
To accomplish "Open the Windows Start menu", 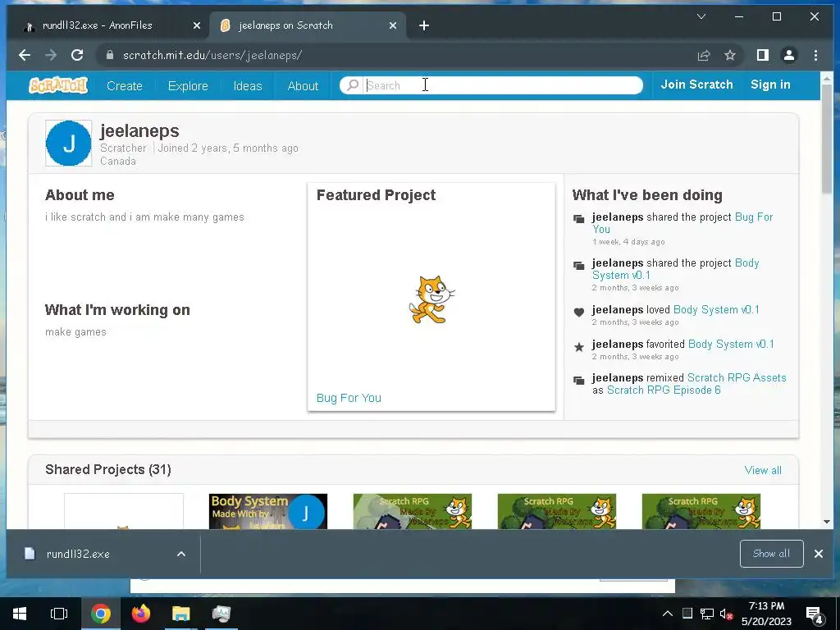I will tap(20, 614).
